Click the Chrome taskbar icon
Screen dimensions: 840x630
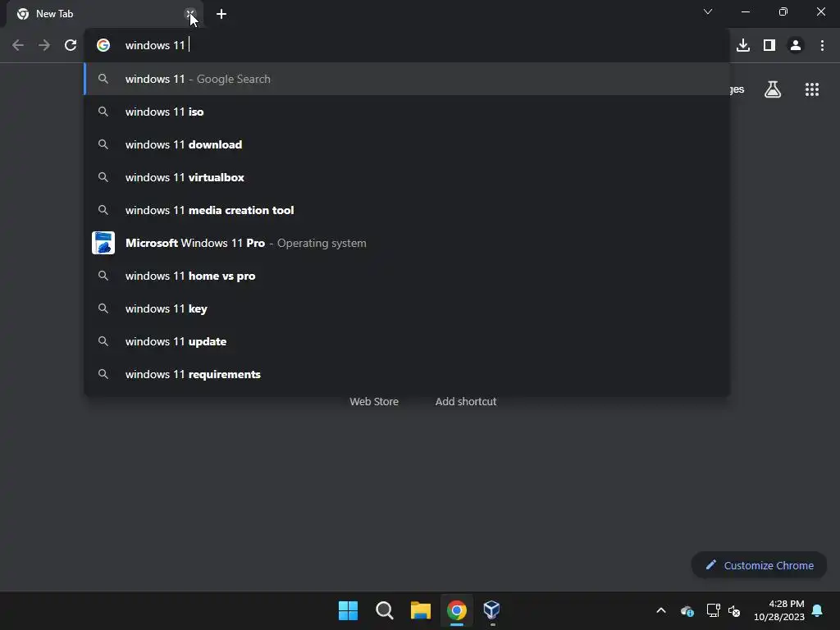click(x=456, y=610)
